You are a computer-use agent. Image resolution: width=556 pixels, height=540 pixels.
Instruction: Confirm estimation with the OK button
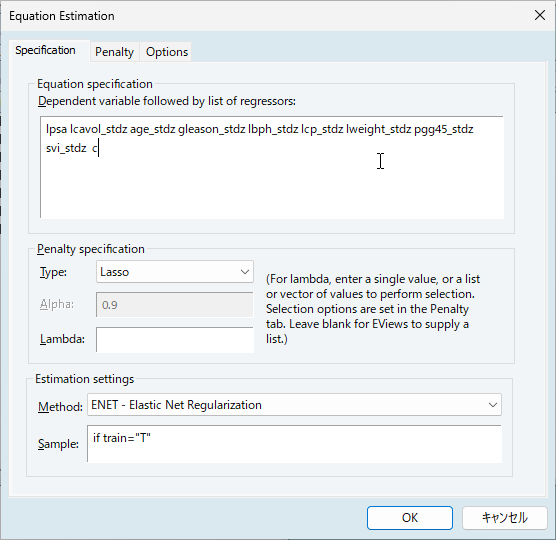click(410, 518)
